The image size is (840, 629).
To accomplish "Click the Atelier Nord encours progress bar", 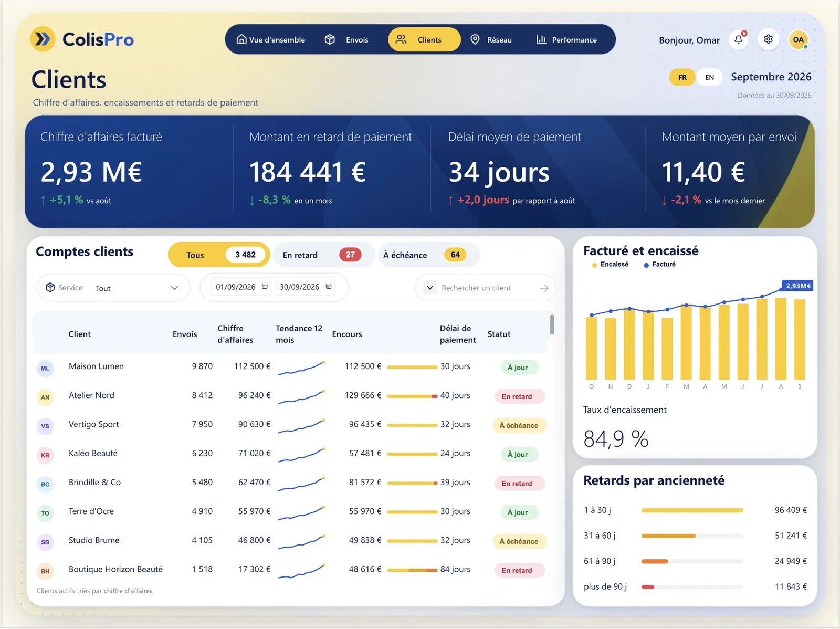I will coord(412,396).
